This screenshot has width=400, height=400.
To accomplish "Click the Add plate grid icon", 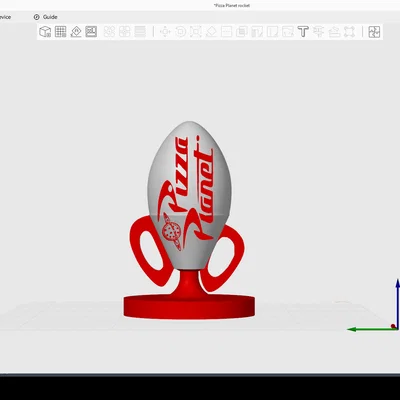I will pyautogui.click(x=60, y=32).
